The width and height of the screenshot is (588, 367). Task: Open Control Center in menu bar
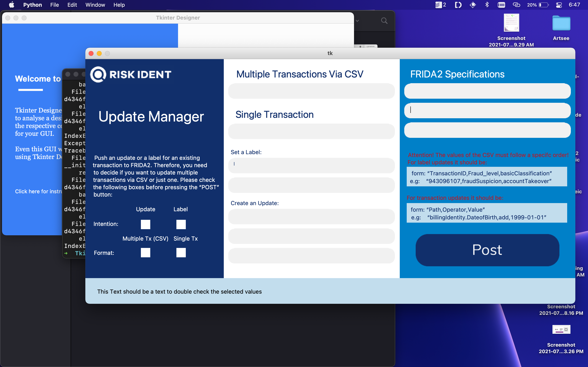(559, 5)
